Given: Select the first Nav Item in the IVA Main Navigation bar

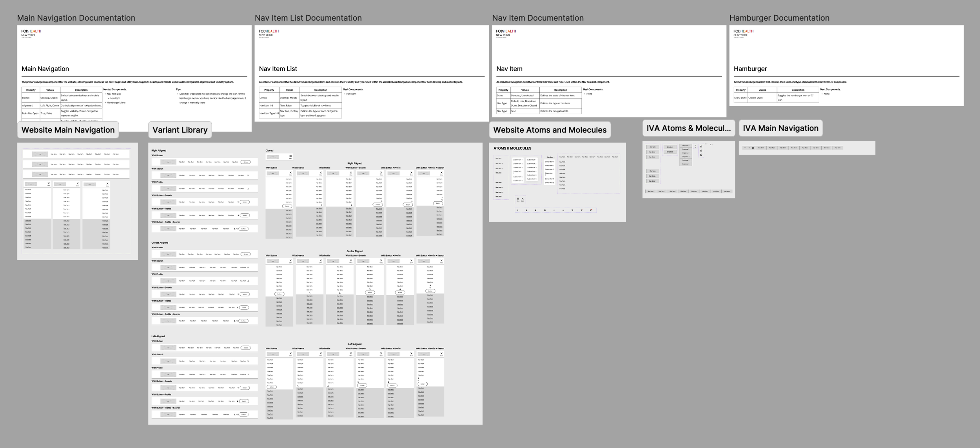Looking at the screenshot, I should pos(761,148).
